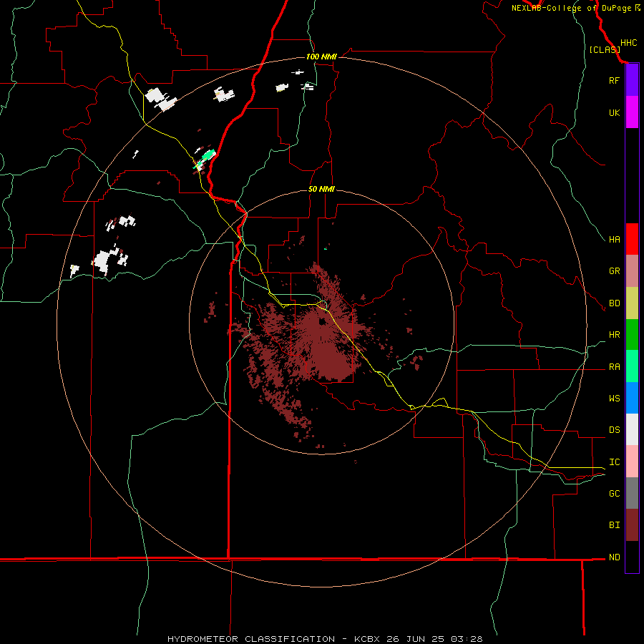Click the "[CLAS]" units label
The width and height of the screenshot is (644, 644).
(605, 49)
